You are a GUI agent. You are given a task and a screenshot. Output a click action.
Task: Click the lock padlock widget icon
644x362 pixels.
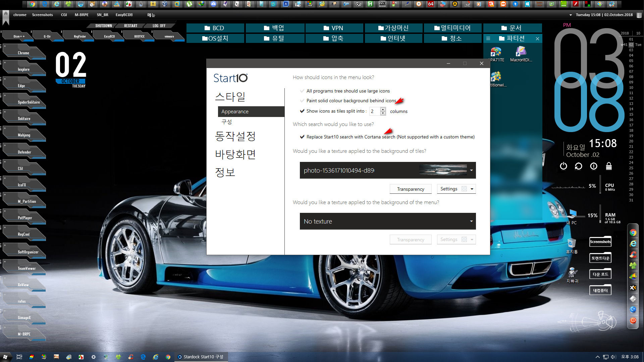point(609,166)
